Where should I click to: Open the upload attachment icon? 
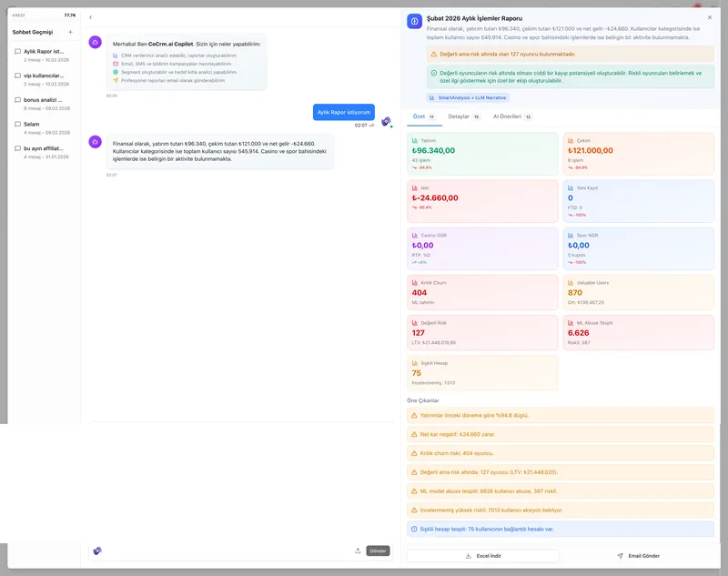[358, 551]
